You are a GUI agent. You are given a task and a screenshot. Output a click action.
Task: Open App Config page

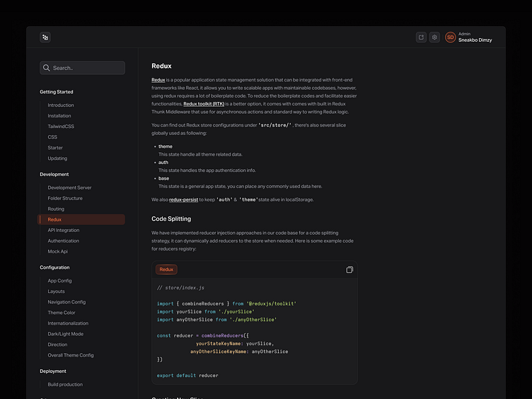pyautogui.click(x=59, y=281)
